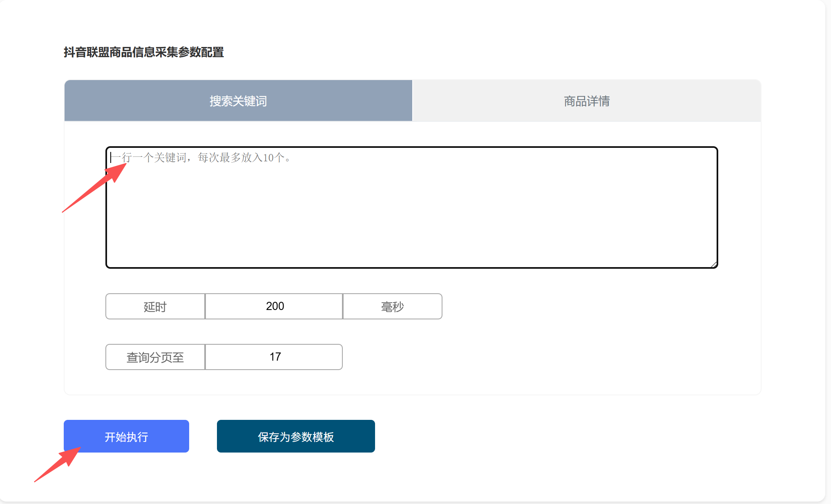This screenshot has height=504, width=831.
Task: Click the delay value field showing 200
Action: [274, 306]
